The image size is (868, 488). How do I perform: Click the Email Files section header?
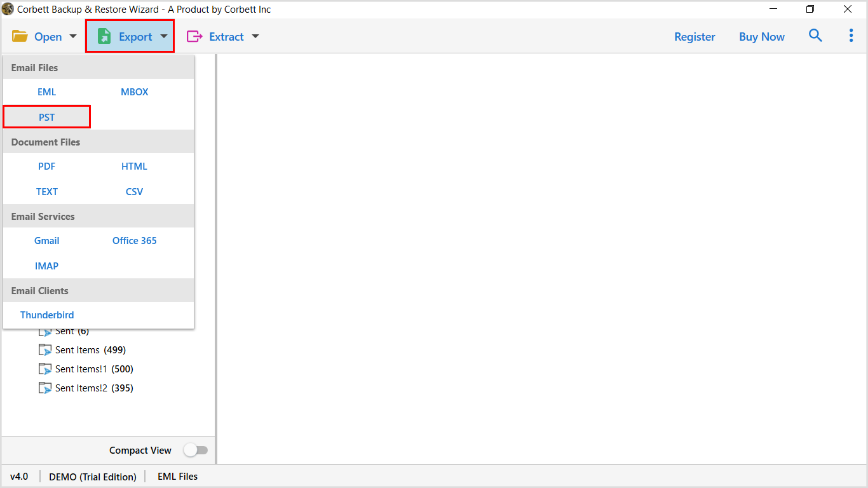(98, 67)
